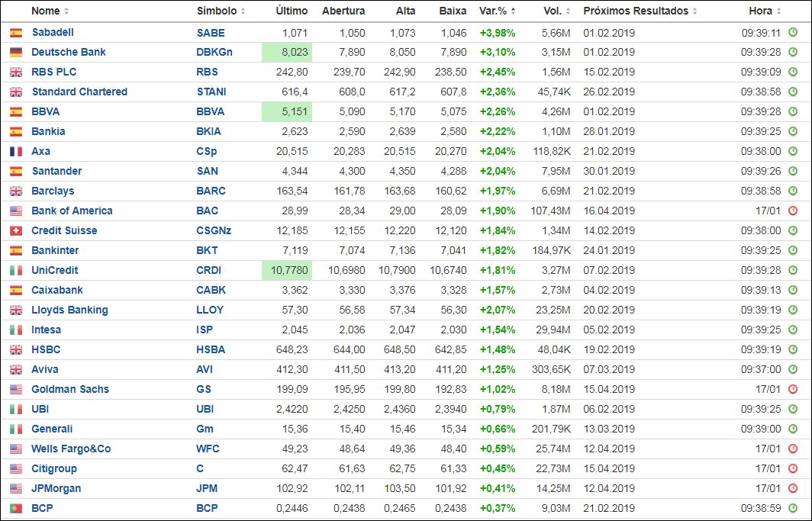Image resolution: width=812 pixels, height=521 pixels.
Task: Click the Swiss flag next to Credit Suisse
Action: [x=16, y=231]
